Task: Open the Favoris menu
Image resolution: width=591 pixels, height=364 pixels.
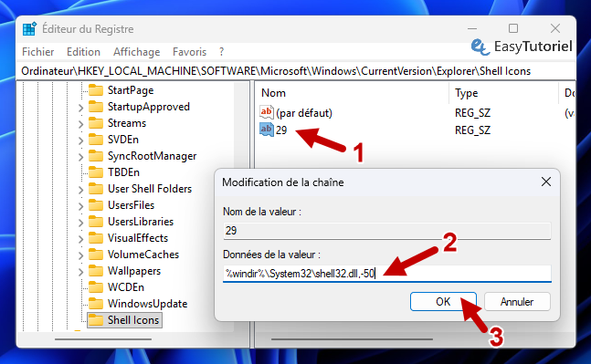Action: [190, 52]
